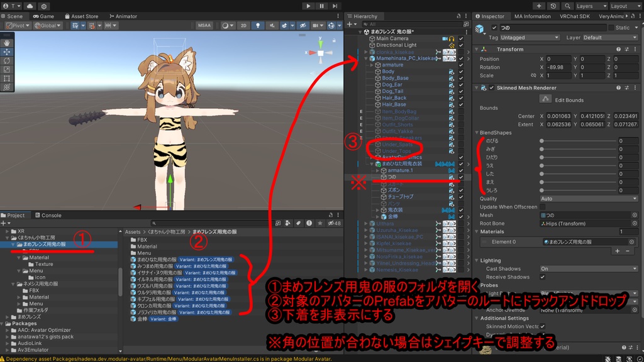Switch to the MA Information tab
Image resolution: width=644 pixels, height=362 pixels.
(x=532, y=16)
